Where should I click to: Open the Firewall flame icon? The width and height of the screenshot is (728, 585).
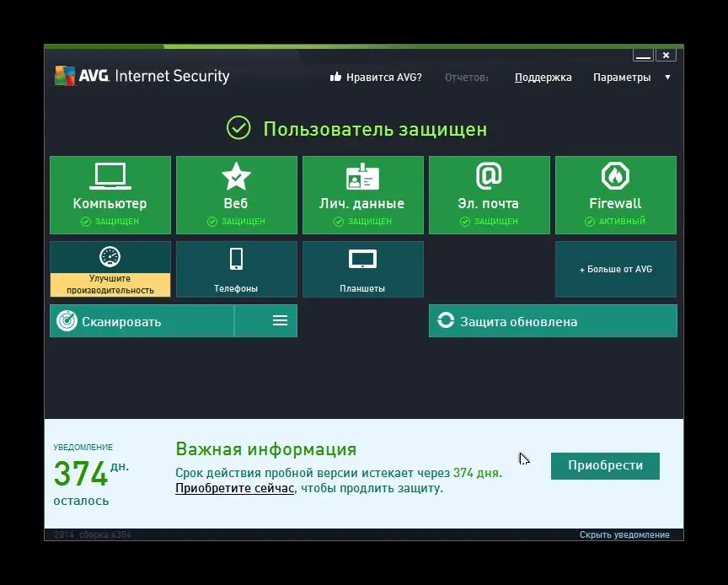615,176
